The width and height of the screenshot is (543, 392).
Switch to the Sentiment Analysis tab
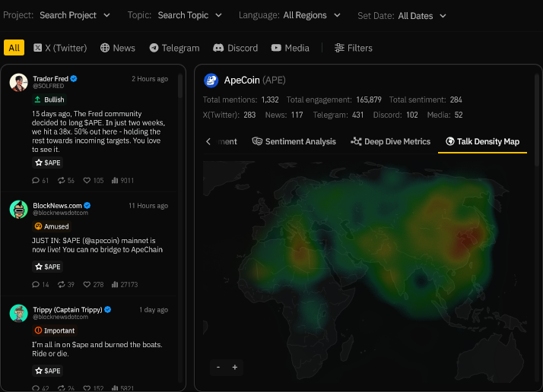(x=294, y=141)
